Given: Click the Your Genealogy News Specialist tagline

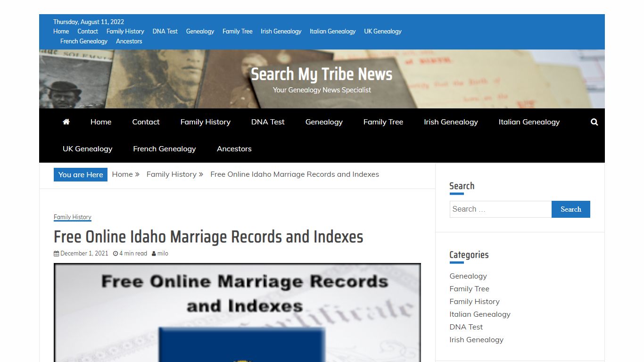Looking at the screenshot, I should (322, 90).
